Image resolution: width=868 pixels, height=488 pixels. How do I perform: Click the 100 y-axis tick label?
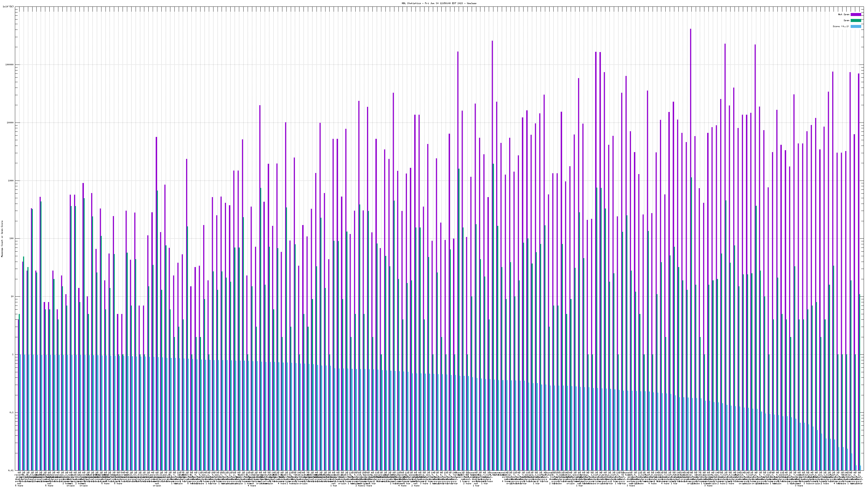[11, 239]
